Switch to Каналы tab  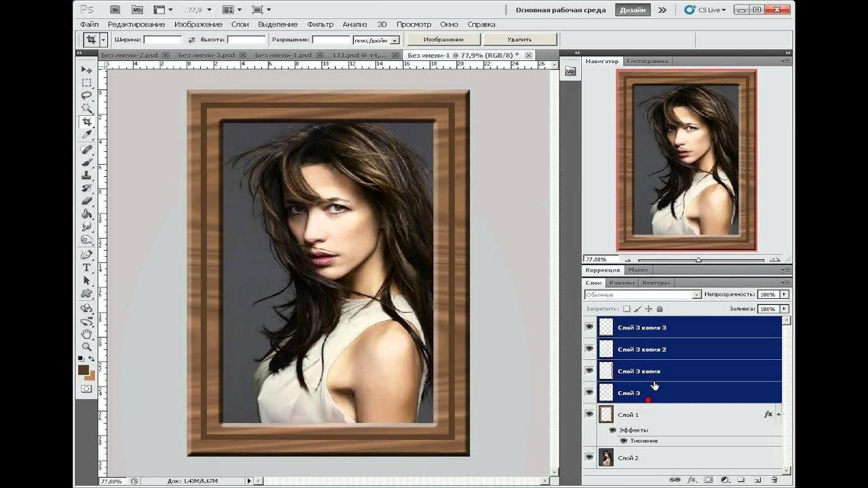[621, 283]
